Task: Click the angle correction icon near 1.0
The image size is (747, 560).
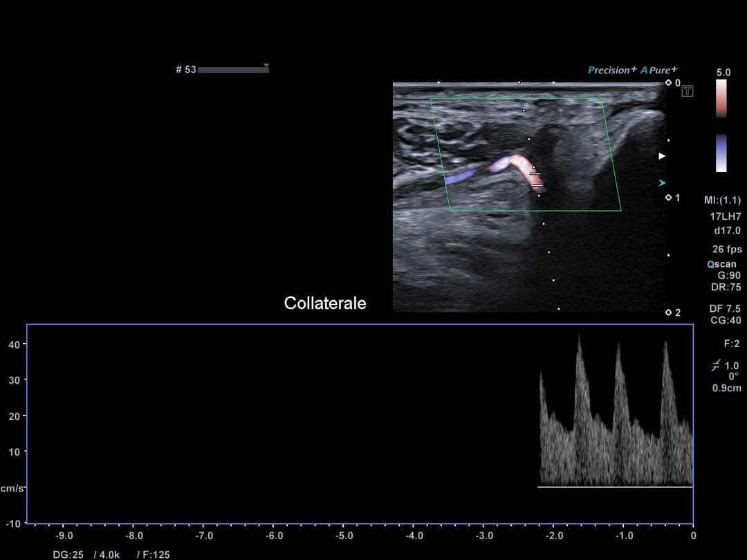Action: click(716, 364)
